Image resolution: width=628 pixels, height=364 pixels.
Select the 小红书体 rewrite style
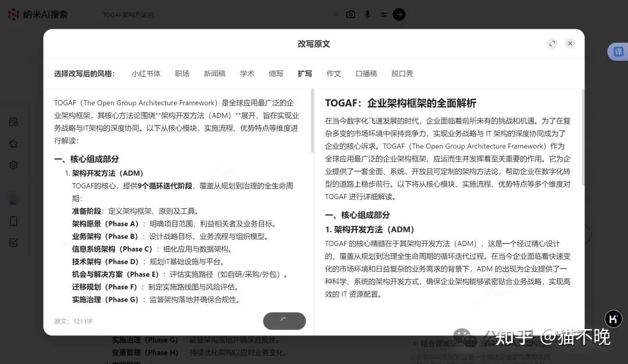[x=146, y=74]
